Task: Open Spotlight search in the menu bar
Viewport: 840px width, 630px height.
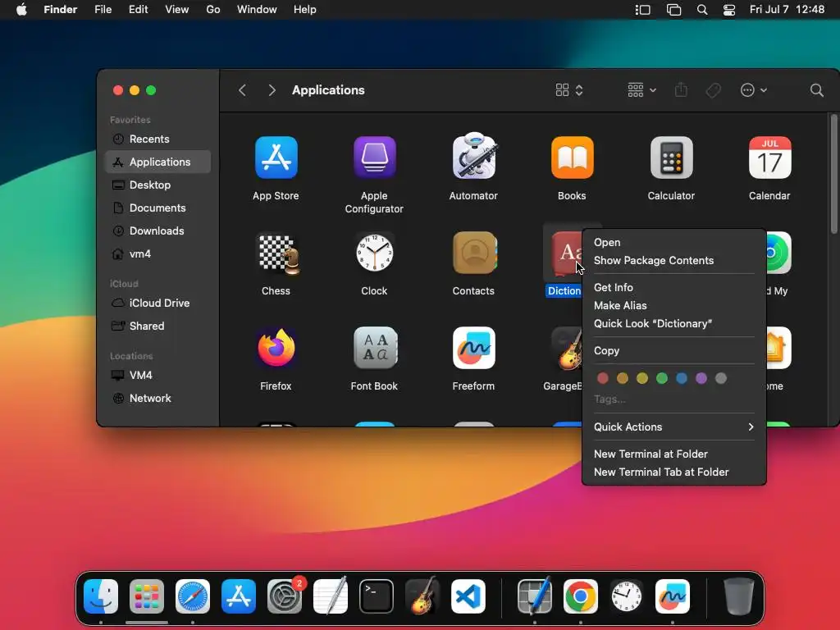Action: pos(702,10)
